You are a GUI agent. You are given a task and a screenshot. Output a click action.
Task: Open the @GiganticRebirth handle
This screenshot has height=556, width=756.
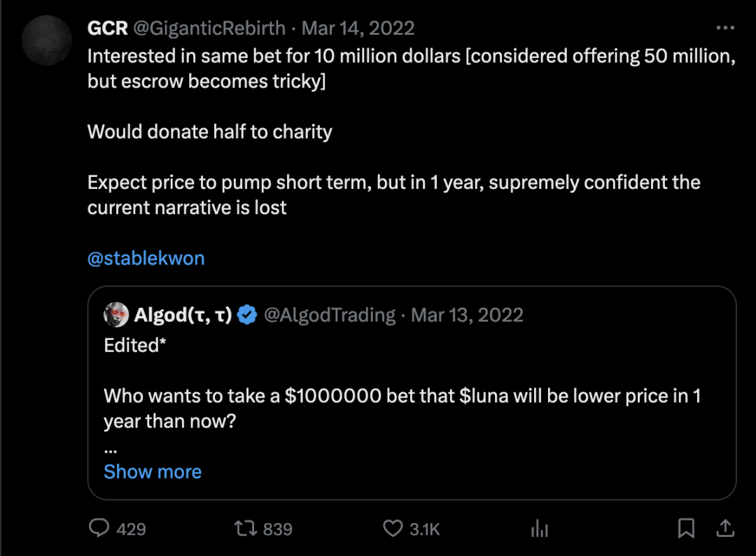(210, 28)
